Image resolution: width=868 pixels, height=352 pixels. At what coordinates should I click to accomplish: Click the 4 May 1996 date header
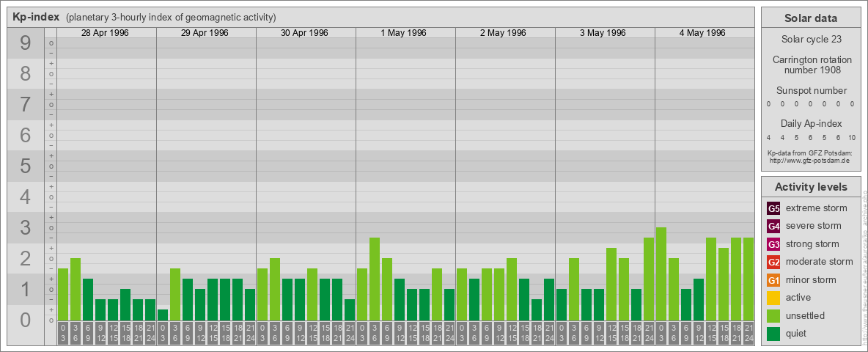point(702,33)
